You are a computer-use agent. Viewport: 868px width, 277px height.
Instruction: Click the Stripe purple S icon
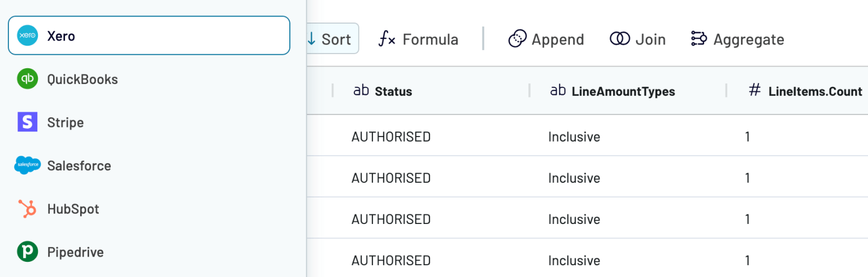click(x=27, y=122)
